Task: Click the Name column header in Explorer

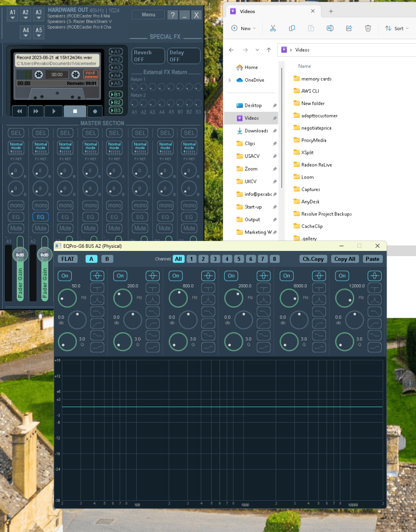Action: point(304,66)
